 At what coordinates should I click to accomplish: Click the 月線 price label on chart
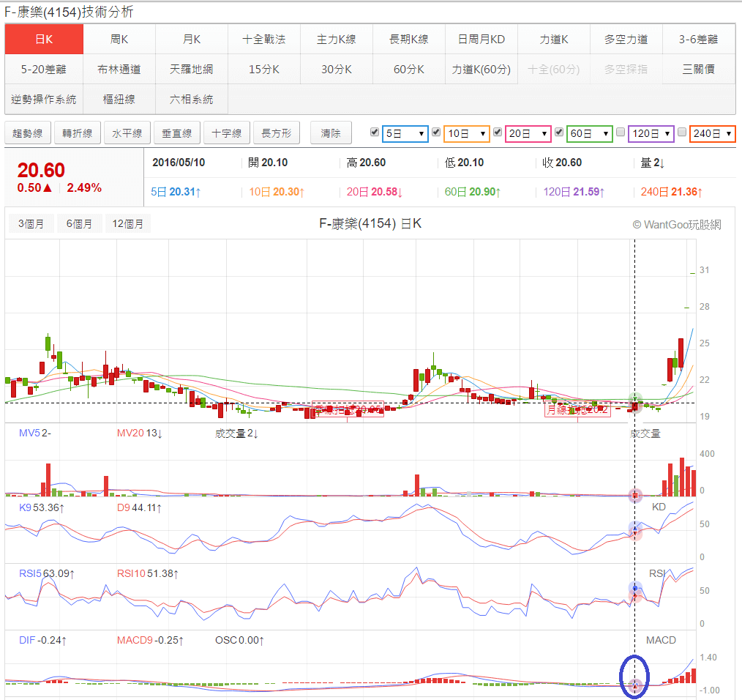point(577,411)
